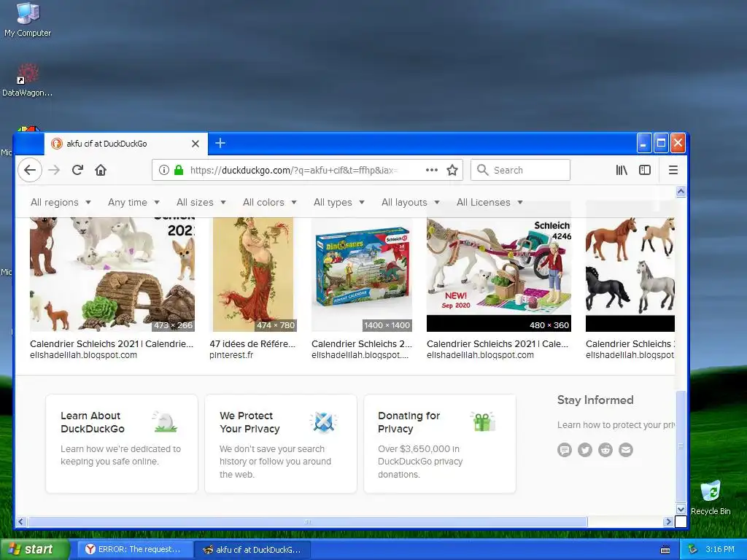Open the Windows start menu
Image resolution: width=747 pixels, height=560 pixels.
pyautogui.click(x=34, y=549)
